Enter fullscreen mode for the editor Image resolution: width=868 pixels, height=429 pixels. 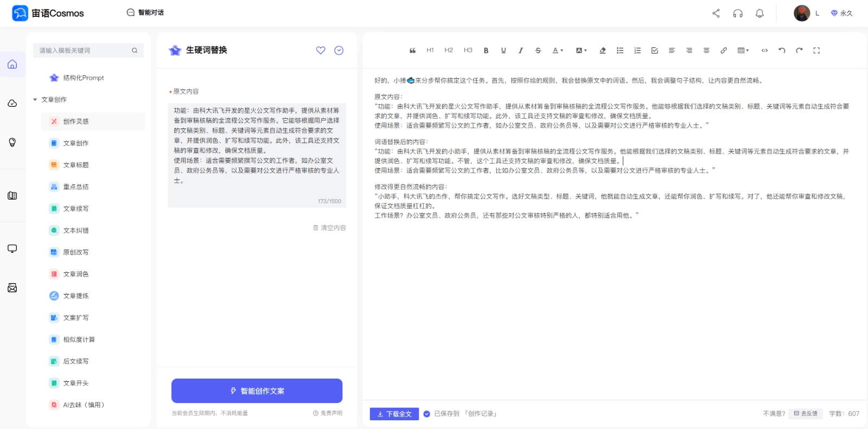(816, 50)
